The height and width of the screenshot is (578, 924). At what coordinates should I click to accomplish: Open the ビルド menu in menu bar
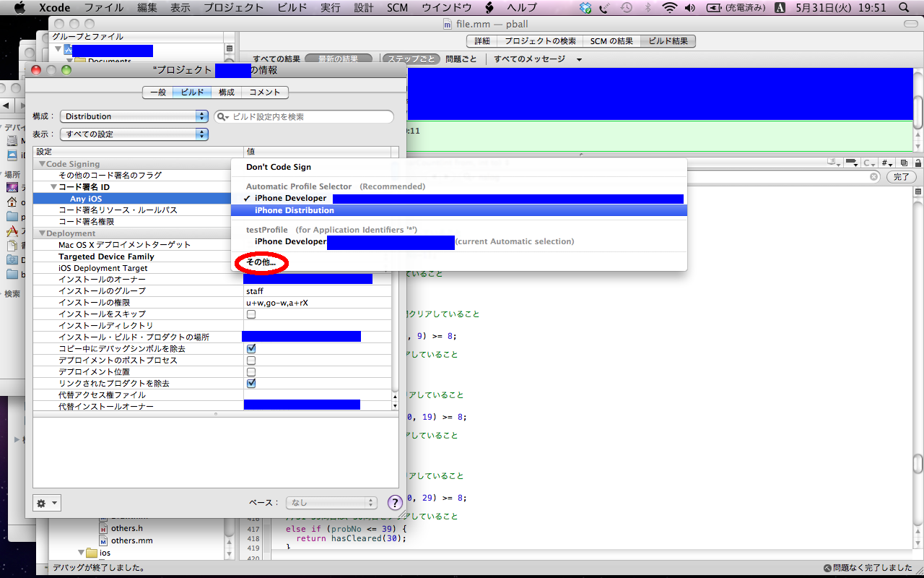[292, 8]
